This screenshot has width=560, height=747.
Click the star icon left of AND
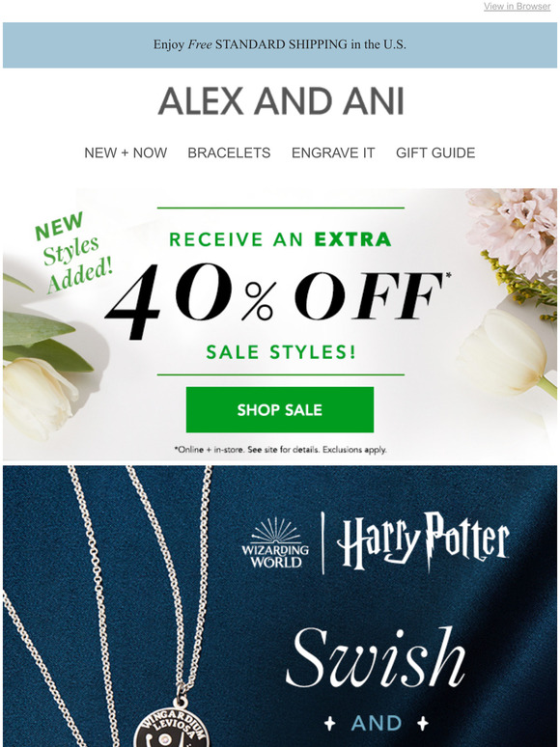pyautogui.click(x=330, y=724)
